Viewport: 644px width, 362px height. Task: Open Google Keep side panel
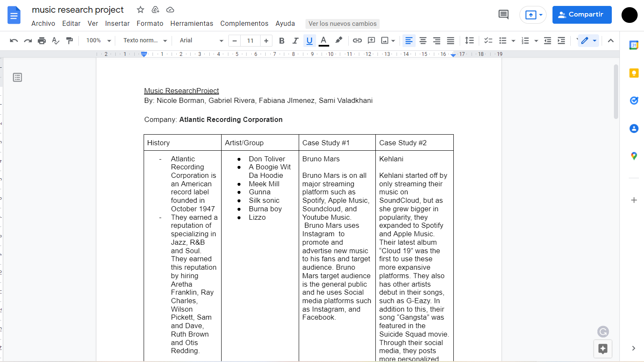634,73
